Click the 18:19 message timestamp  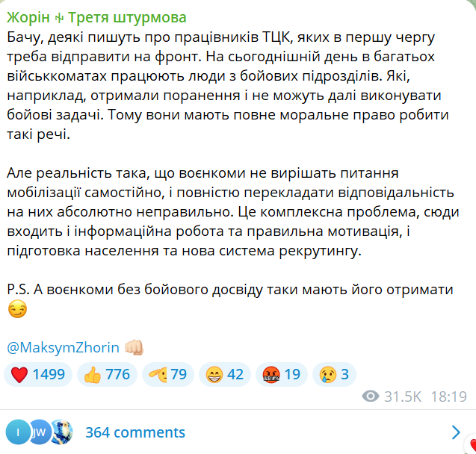[x=450, y=397]
